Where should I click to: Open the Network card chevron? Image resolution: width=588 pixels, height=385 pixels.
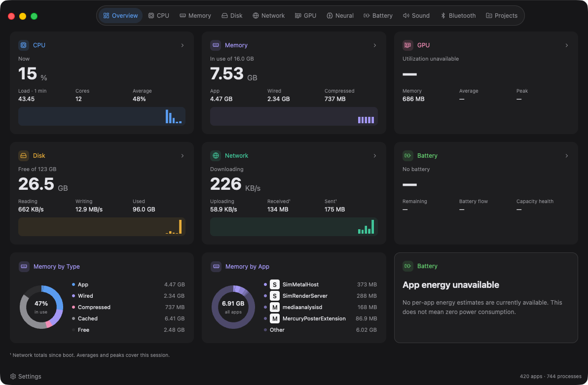[374, 156]
